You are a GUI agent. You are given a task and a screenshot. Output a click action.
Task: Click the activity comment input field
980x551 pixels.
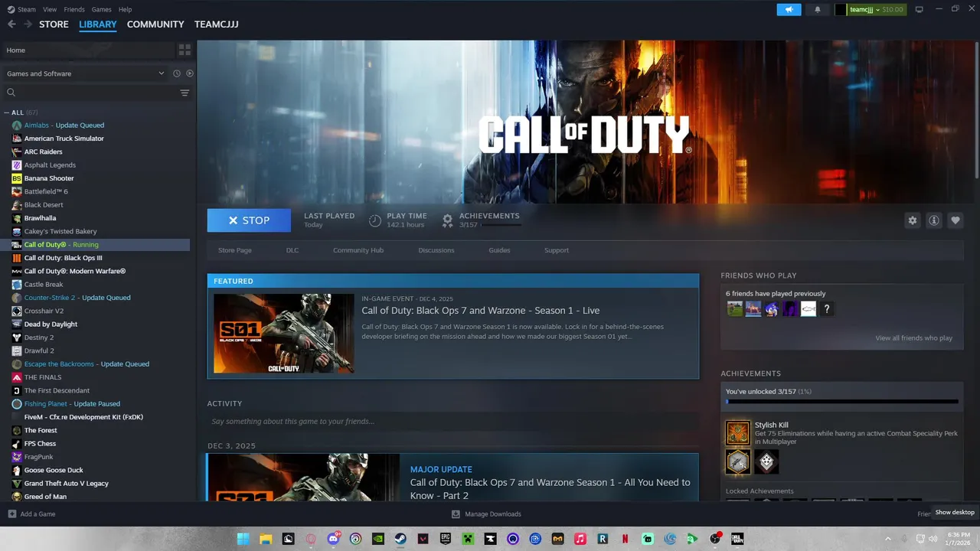[453, 422]
